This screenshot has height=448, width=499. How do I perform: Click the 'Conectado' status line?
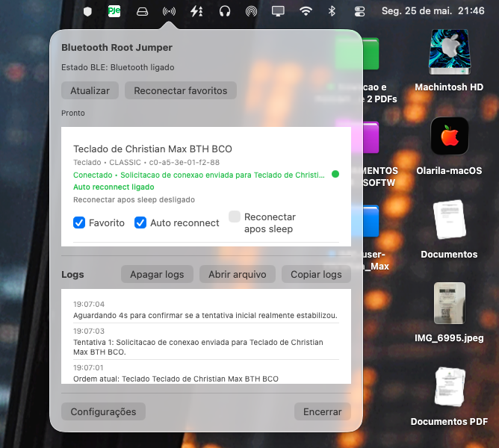[x=199, y=175]
